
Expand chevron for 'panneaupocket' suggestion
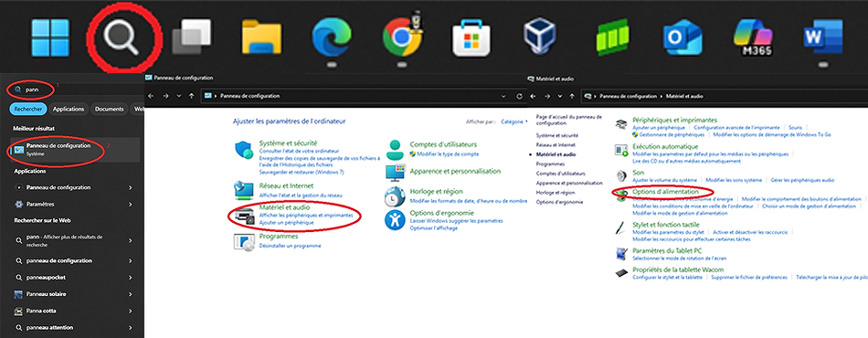(x=131, y=277)
